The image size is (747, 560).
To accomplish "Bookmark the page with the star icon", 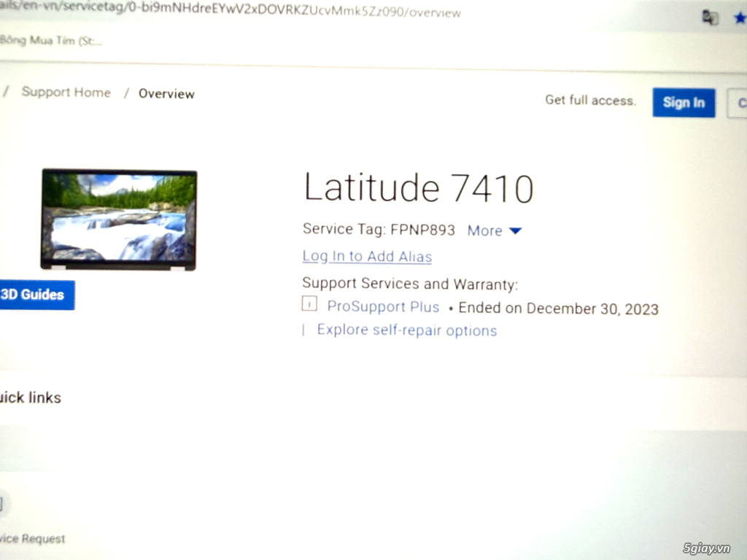I will 740,18.
